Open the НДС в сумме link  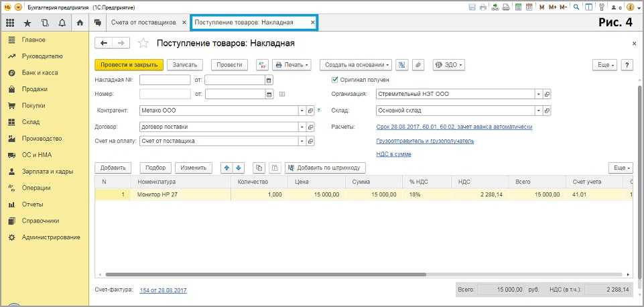[x=393, y=154]
